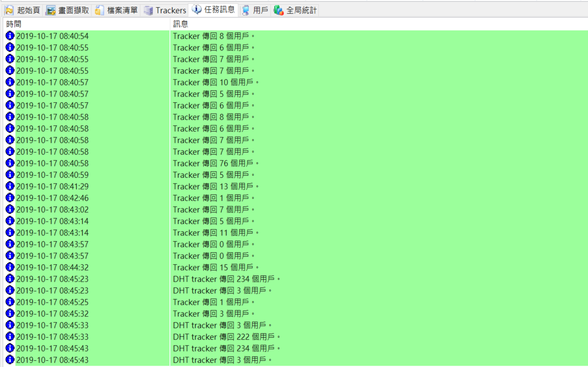Click info icon of the 08:42:46 row
Screen dimensions: 588x367
10,197
